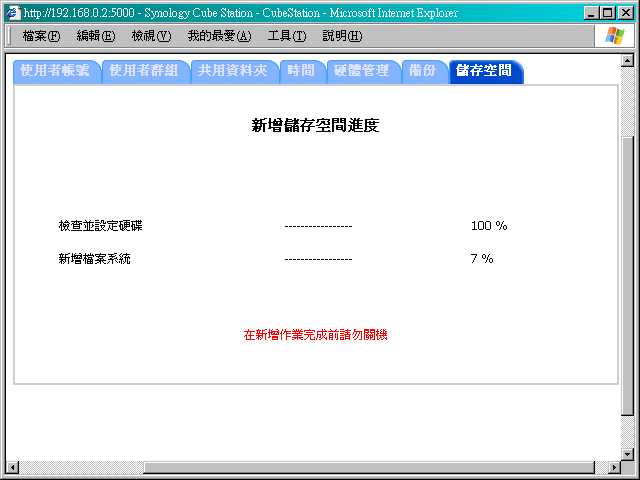Switch to the 共用資料夾 tab
This screenshot has height=480, width=640.
(235, 72)
